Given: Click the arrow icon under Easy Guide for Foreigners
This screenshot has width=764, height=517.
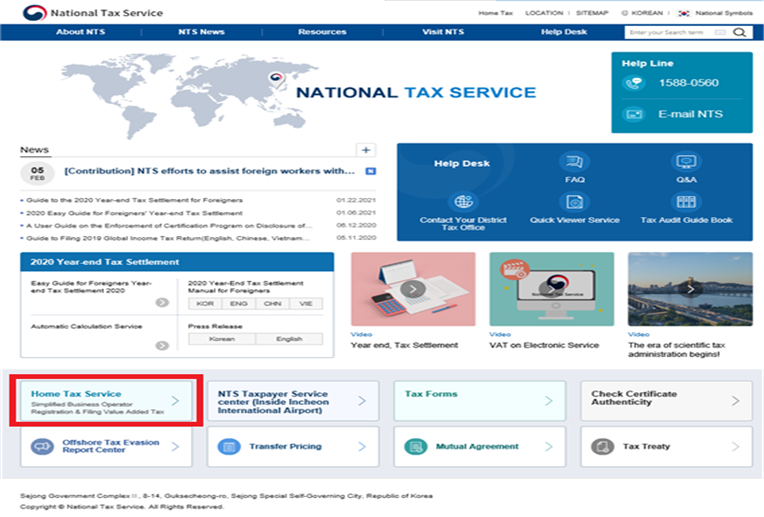Looking at the screenshot, I should pos(162,303).
